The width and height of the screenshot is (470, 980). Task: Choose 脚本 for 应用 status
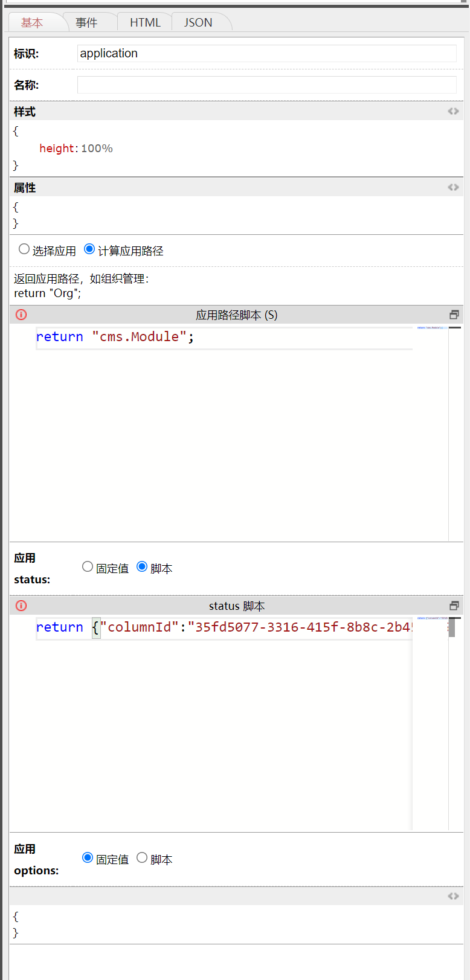(x=142, y=566)
